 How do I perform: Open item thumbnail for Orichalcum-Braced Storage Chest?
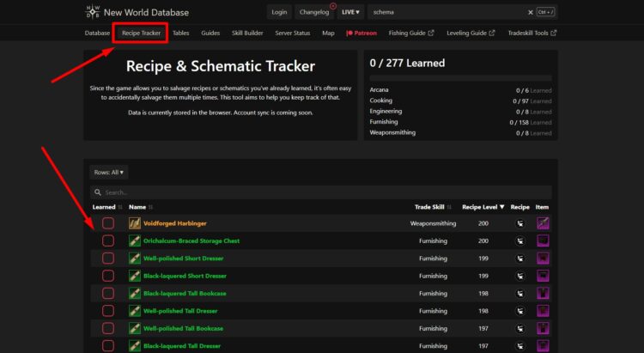[x=543, y=240]
